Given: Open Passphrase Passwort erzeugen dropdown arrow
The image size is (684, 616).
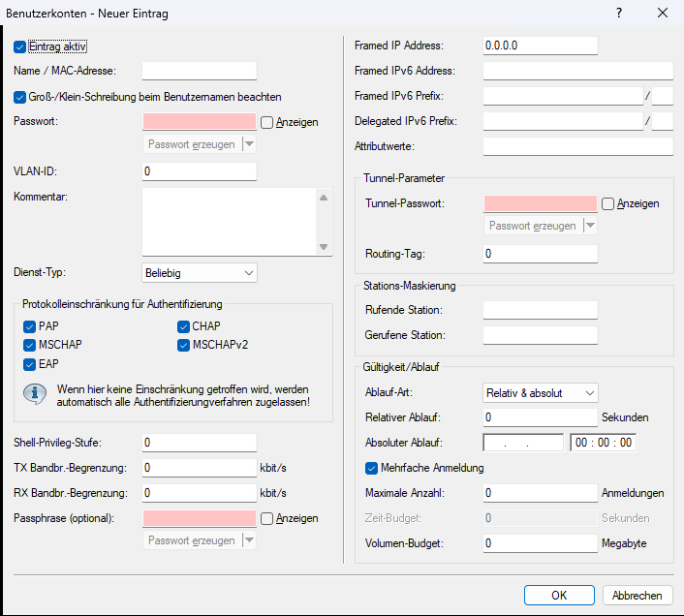Looking at the screenshot, I should tap(249, 540).
